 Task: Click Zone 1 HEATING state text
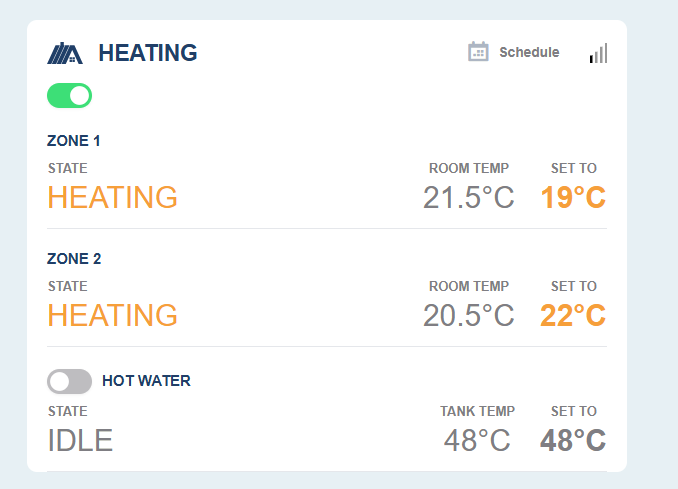pos(113,197)
